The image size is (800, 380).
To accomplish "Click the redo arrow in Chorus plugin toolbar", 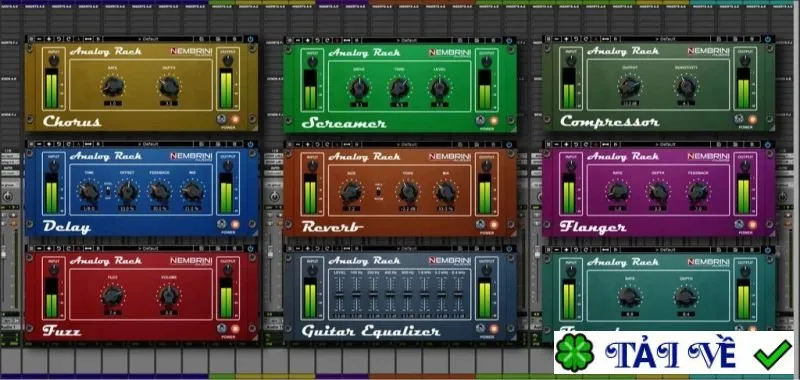I will click(69, 39).
